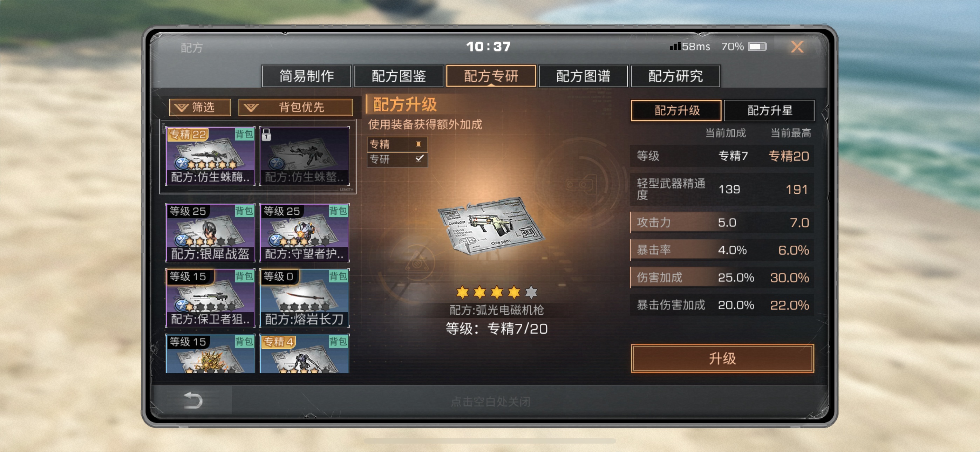Select the 守望者护 recipe icon
980x452 pixels.
pos(304,232)
